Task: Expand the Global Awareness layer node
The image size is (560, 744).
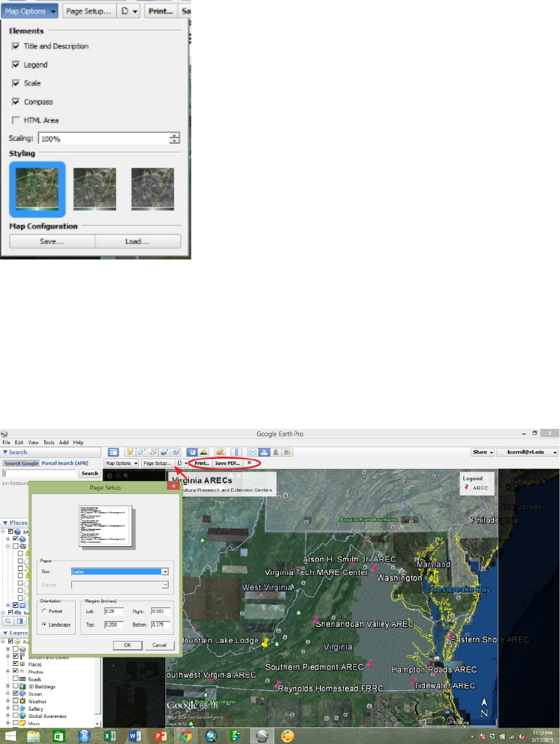Action: [x=8, y=716]
